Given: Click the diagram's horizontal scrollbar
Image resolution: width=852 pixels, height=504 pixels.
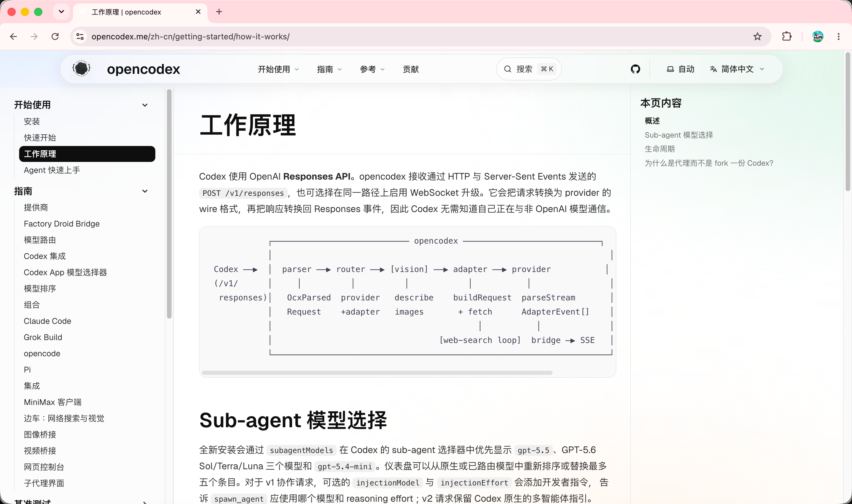Looking at the screenshot, I should coord(377,372).
